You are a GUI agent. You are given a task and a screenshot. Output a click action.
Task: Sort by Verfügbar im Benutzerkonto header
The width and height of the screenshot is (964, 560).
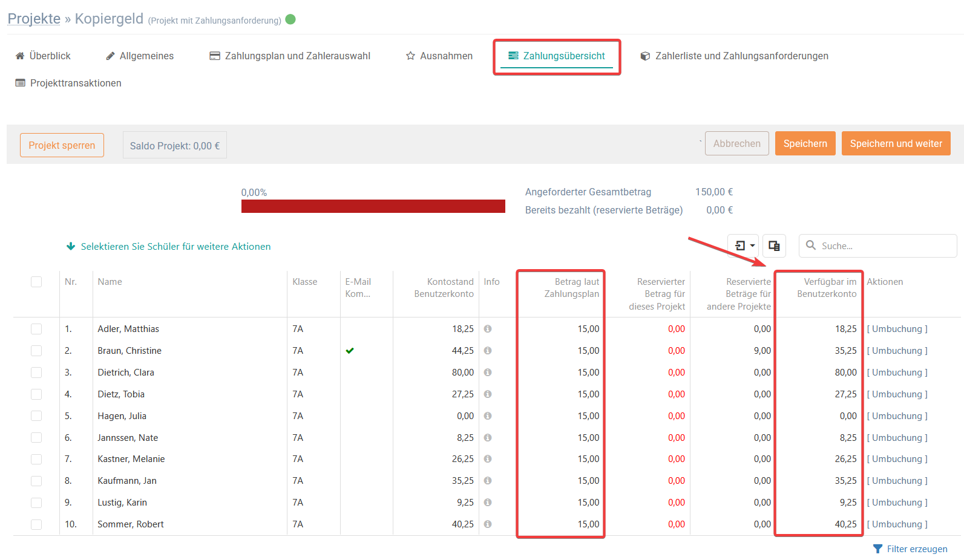coord(827,288)
